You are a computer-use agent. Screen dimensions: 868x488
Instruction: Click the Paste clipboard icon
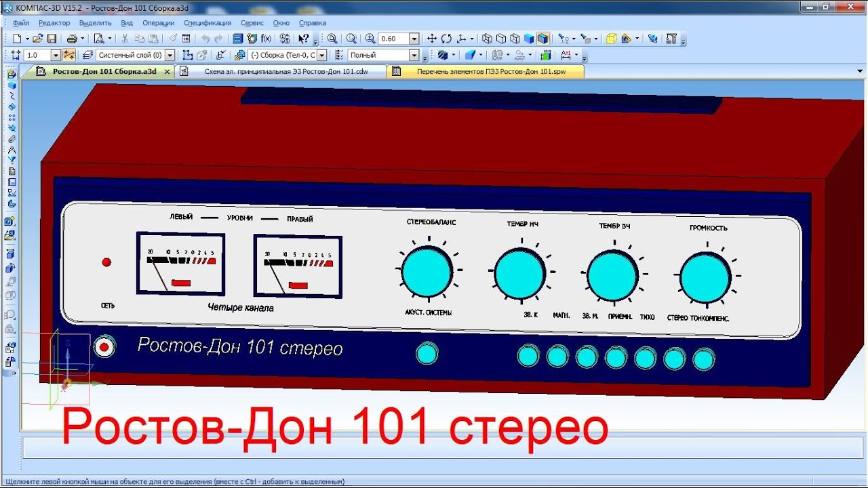click(x=153, y=39)
